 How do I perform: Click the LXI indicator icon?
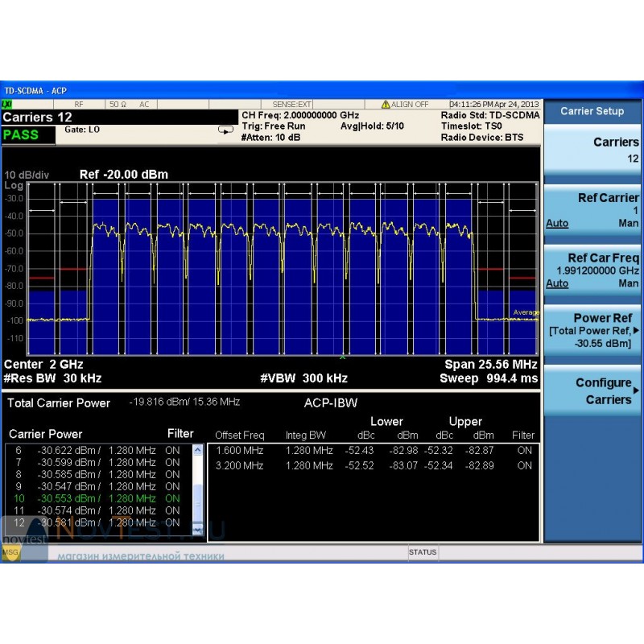point(7,105)
